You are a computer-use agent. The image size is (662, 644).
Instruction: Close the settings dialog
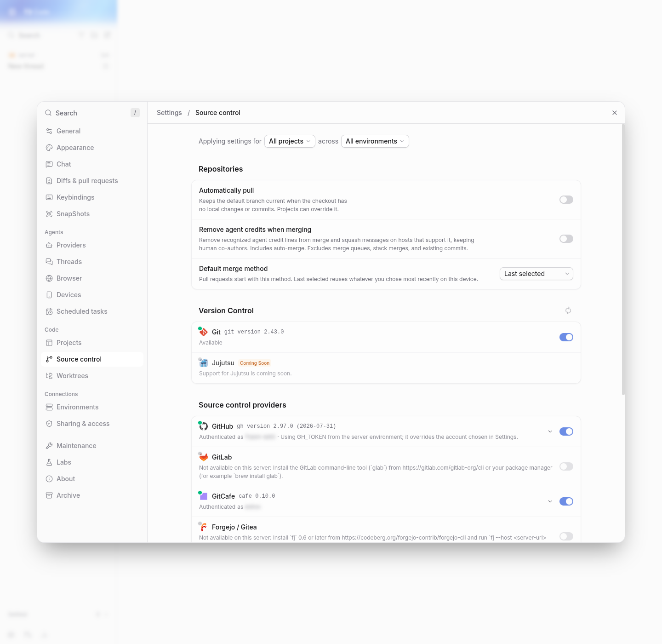615,113
